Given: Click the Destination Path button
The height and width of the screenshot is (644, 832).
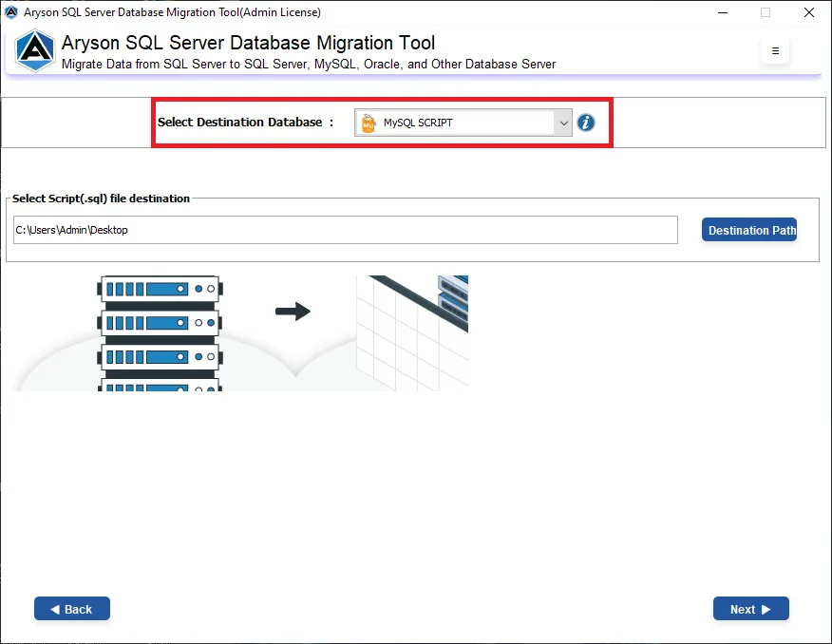Looking at the screenshot, I should coord(749,230).
